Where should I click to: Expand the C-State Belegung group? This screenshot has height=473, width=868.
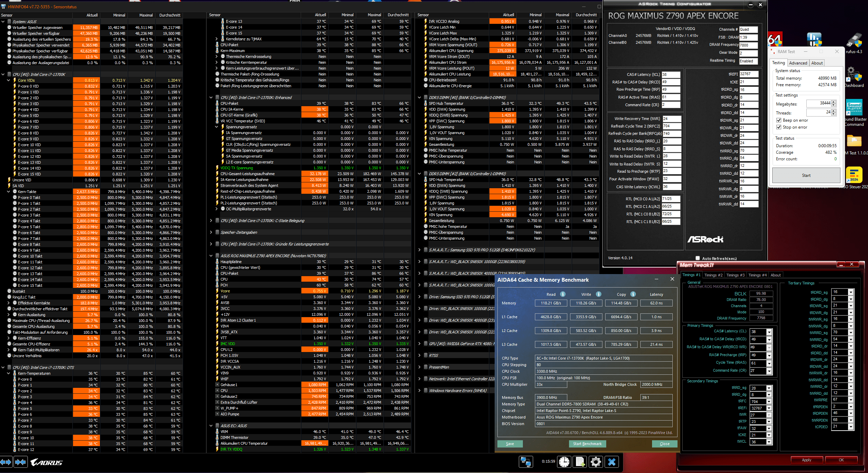211,221
